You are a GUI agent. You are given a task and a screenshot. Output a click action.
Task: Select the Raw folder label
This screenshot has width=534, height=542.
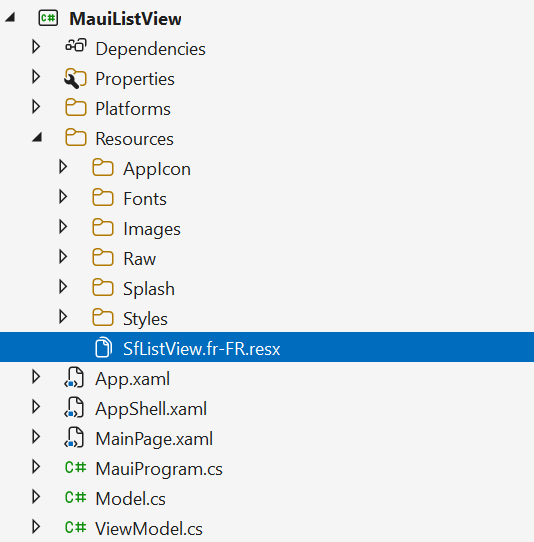140,259
